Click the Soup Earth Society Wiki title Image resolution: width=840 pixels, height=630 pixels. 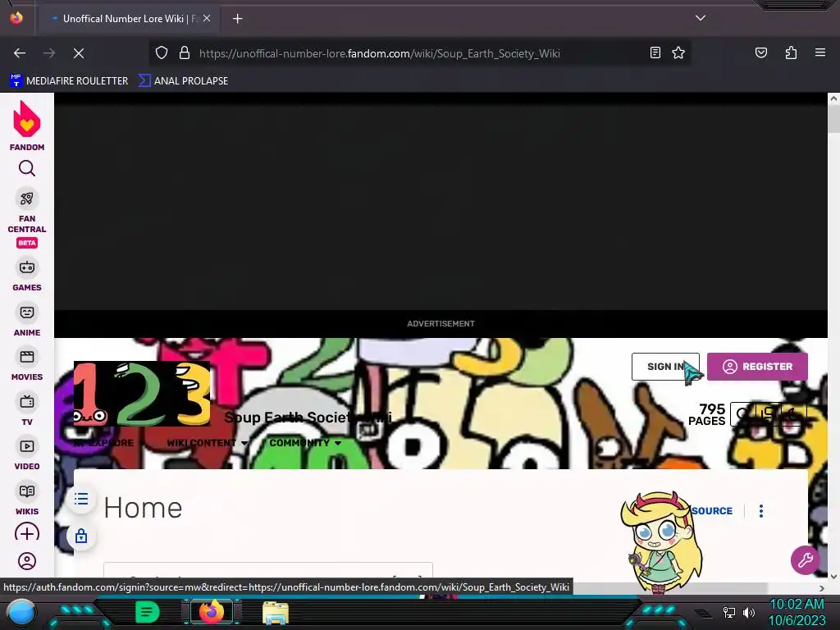[x=308, y=418]
